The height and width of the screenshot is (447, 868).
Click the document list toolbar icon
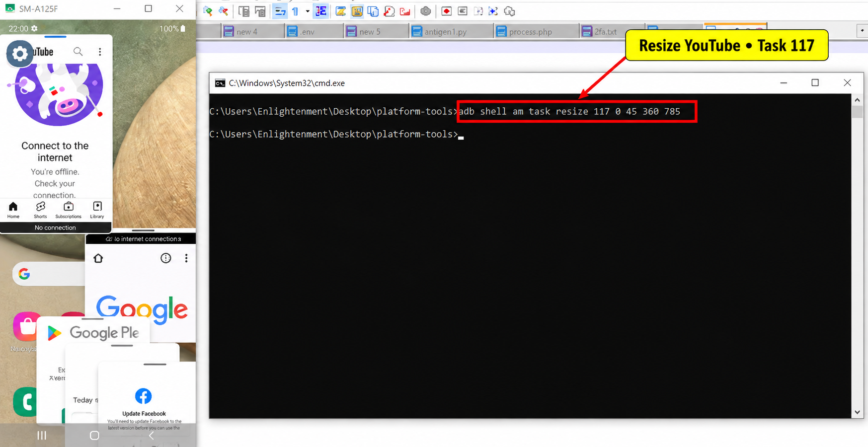coord(373,11)
